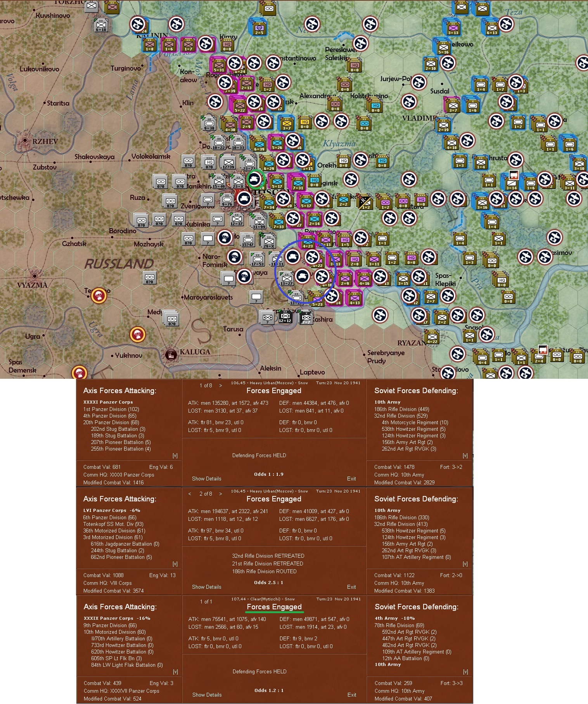Go to next battle from '2 of 8'
The height and width of the screenshot is (704, 588).
221,494
